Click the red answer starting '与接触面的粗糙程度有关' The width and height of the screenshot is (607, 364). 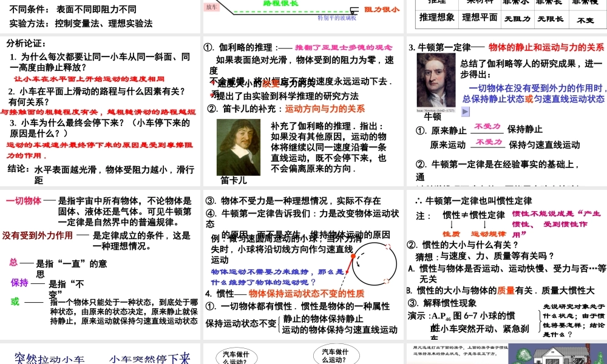pos(98,112)
